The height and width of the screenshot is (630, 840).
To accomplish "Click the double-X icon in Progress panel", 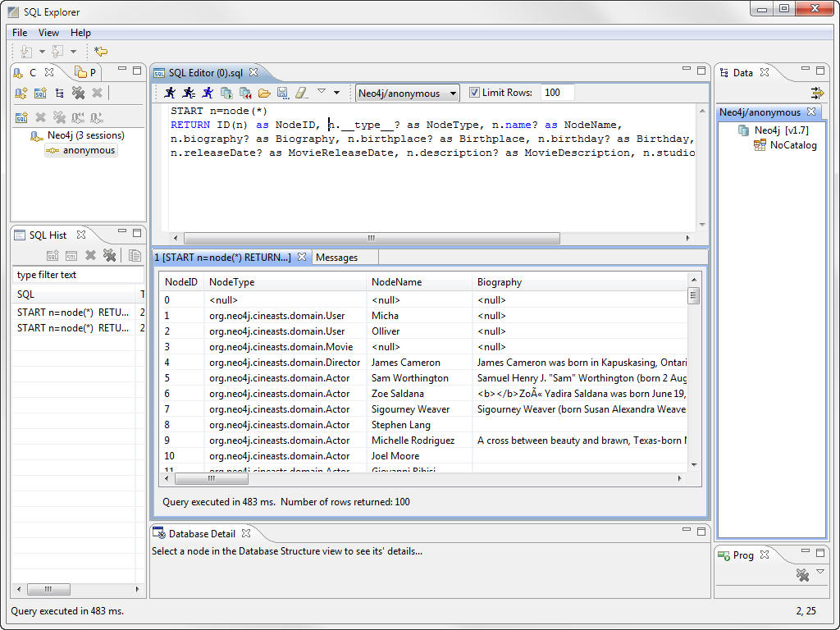I will (x=802, y=575).
